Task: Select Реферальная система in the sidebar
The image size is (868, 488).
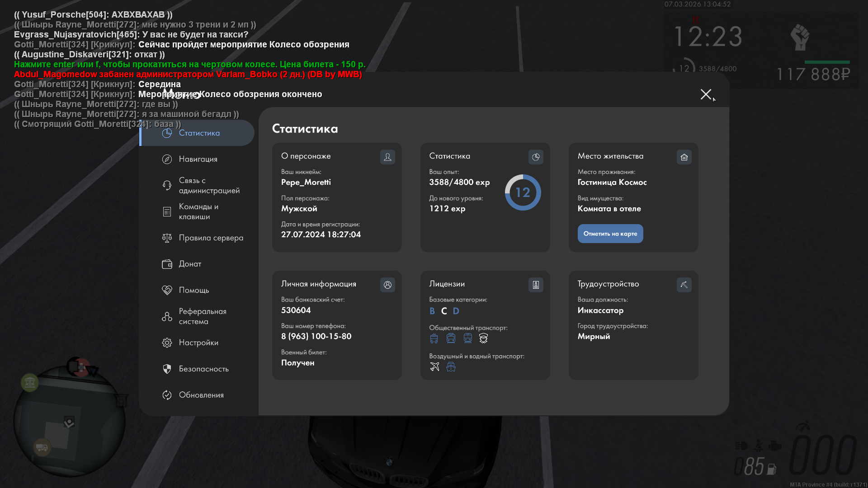Action: [202, 316]
